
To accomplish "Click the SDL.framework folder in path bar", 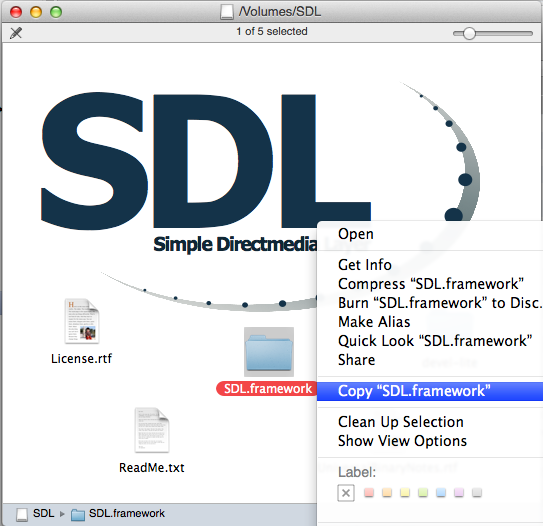I will pos(78,515).
